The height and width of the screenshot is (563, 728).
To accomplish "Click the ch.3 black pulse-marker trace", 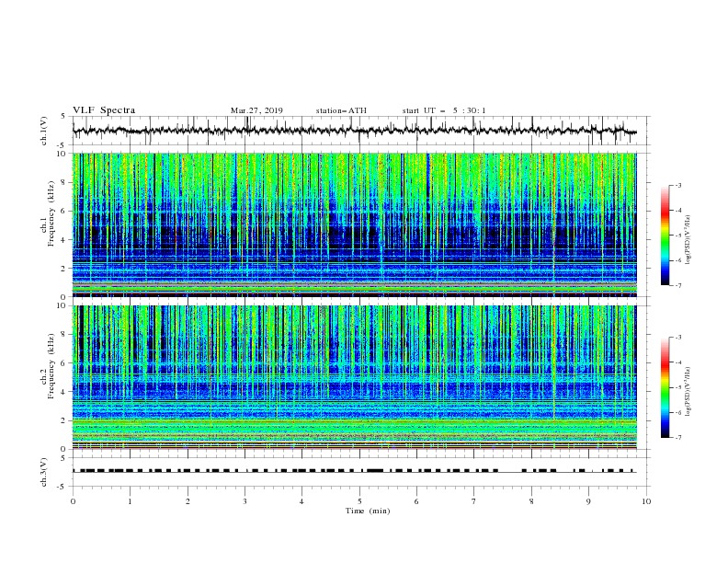I will coord(354,471).
